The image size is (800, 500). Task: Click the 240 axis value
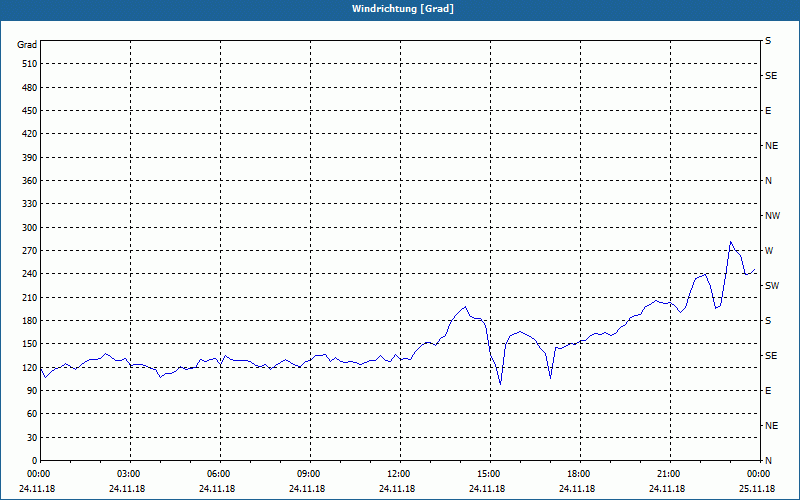pos(30,274)
